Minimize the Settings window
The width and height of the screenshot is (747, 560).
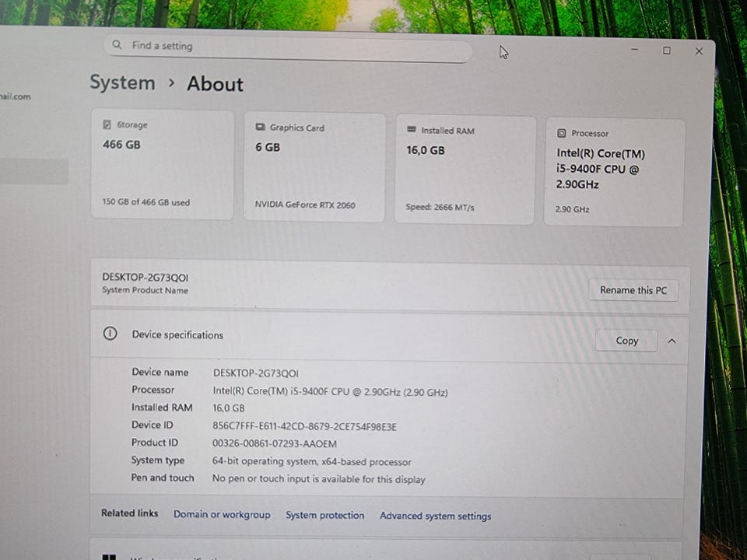635,50
